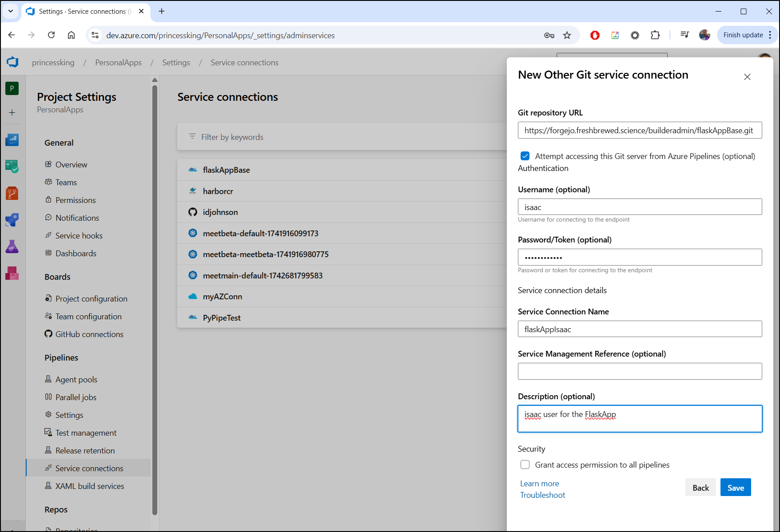The height and width of the screenshot is (532, 780).
Task: Open browser extensions puzzle icon
Action: [x=655, y=35]
